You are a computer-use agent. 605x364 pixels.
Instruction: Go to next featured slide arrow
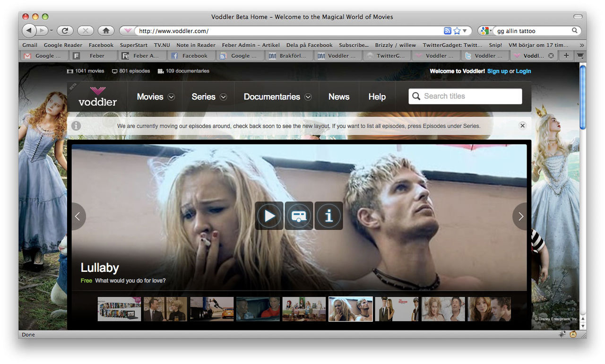tap(520, 217)
